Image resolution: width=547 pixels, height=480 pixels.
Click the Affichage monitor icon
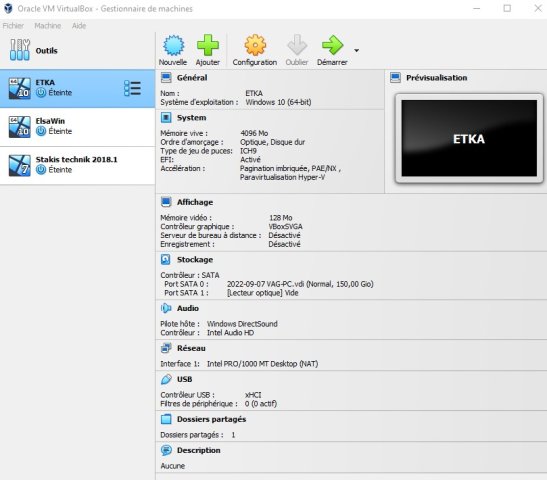[166, 202]
